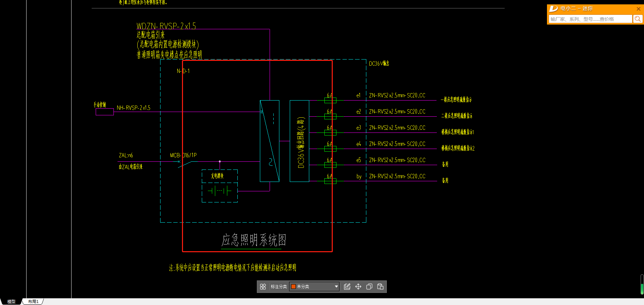Image resolution: width=644 pixels, height=305 pixels.
Task: Click the edit annotation pencil icon
Action: click(x=347, y=287)
